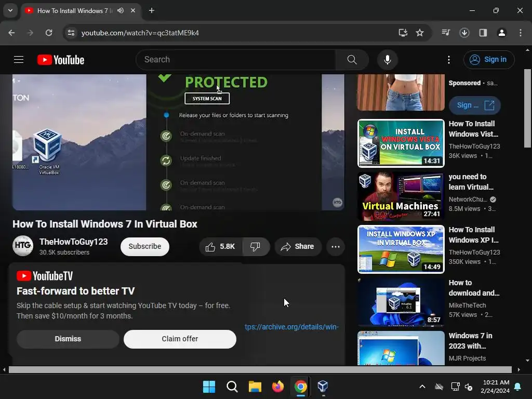Open File Explorer from taskbar
The width and height of the screenshot is (532, 399).
255,387
